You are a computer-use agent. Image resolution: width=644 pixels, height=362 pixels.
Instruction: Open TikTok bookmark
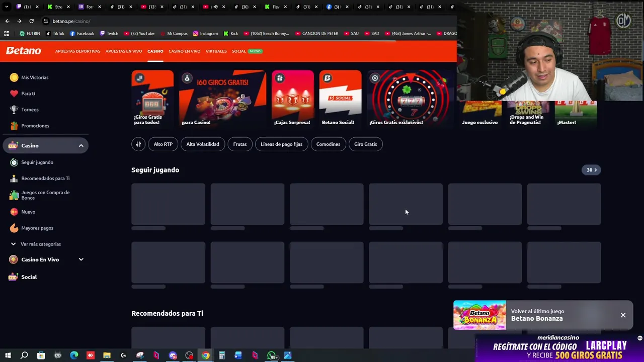click(55, 34)
